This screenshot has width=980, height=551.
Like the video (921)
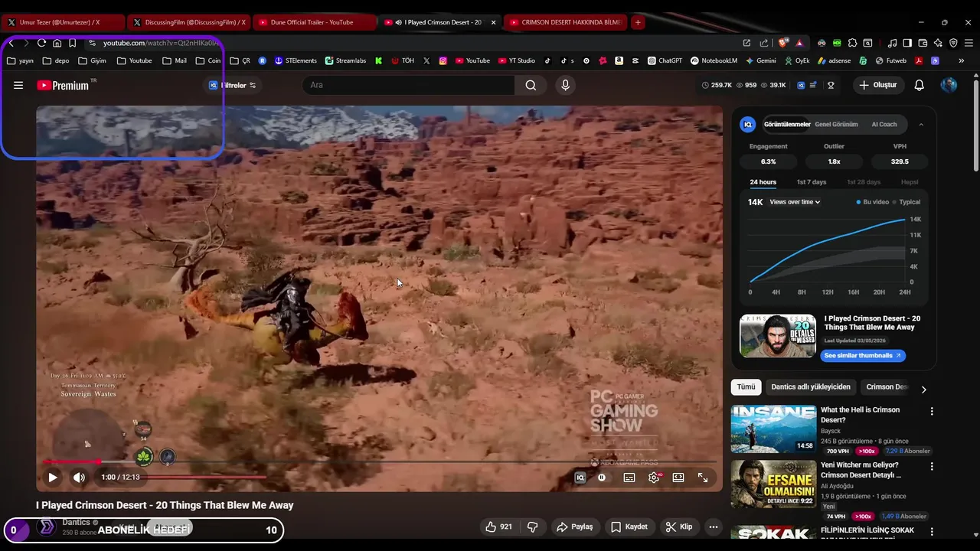pyautogui.click(x=498, y=527)
